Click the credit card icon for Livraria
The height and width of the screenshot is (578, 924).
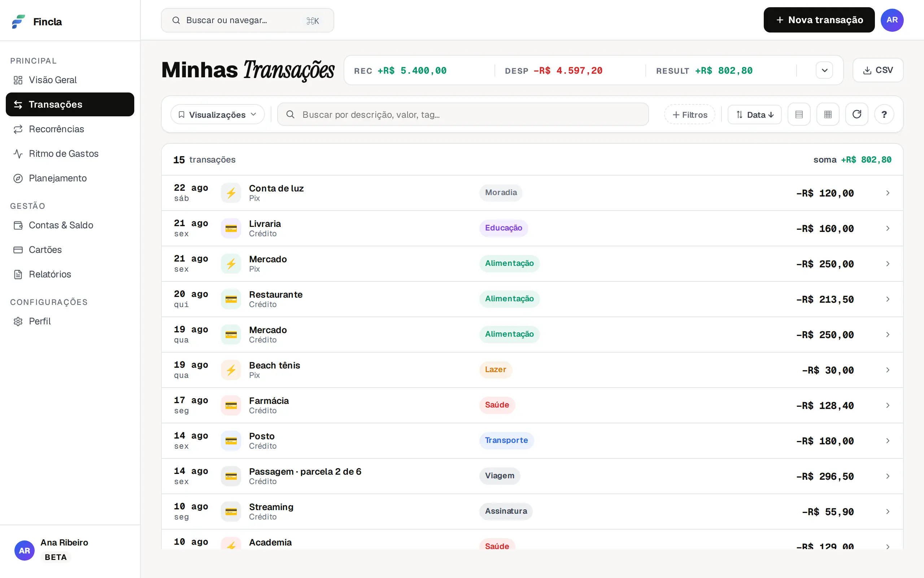(231, 229)
